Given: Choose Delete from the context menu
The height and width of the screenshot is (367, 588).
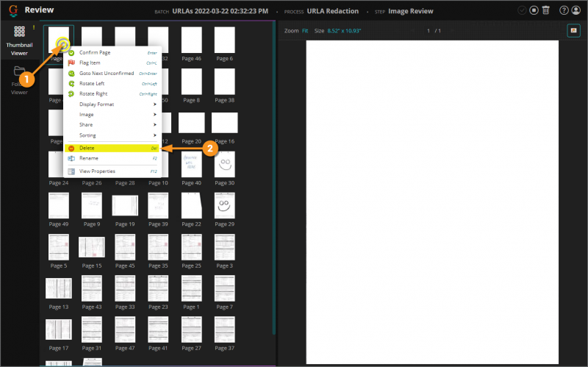Looking at the screenshot, I should [x=112, y=148].
